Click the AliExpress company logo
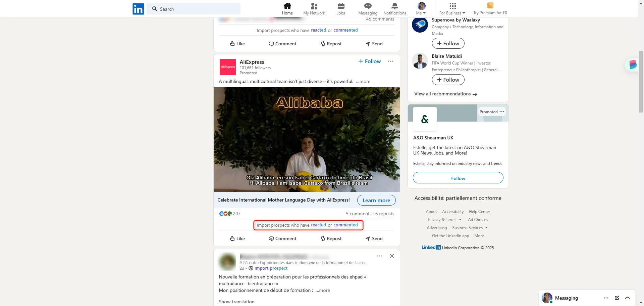 228,67
